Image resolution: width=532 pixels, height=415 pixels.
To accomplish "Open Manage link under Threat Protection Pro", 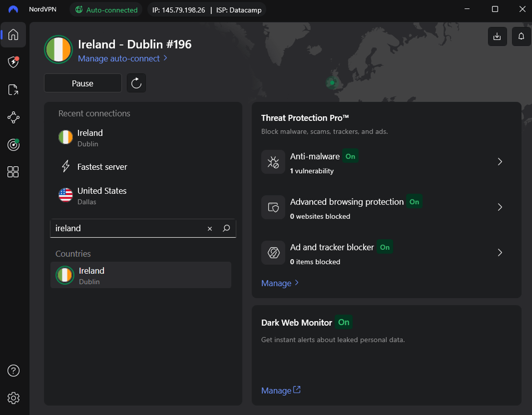I will tap(280, 284).
